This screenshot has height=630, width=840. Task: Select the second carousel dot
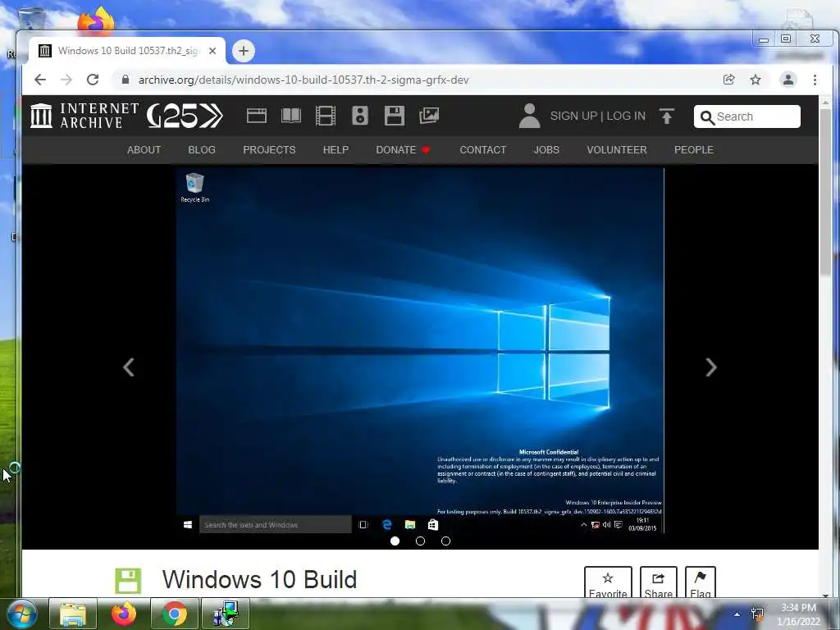(420, 541)
